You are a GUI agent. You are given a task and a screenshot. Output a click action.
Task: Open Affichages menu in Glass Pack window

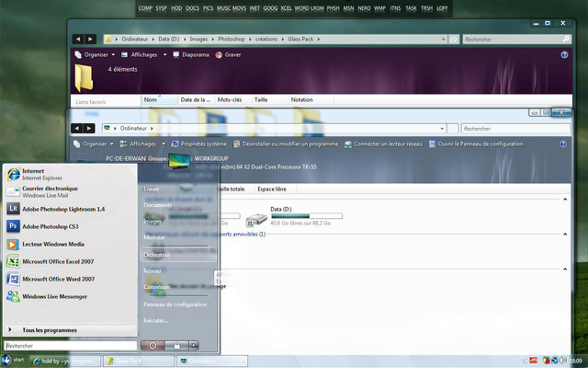click(x=144, y=55)
